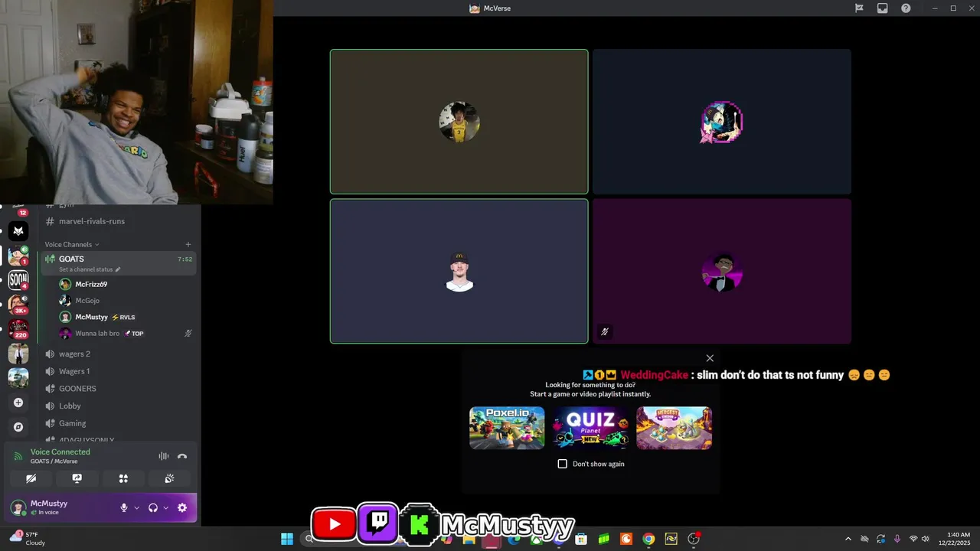The height and width of the screenshot is (551, 980).
Task: Open the suited man server icon
Action: (x=18, y=354)
